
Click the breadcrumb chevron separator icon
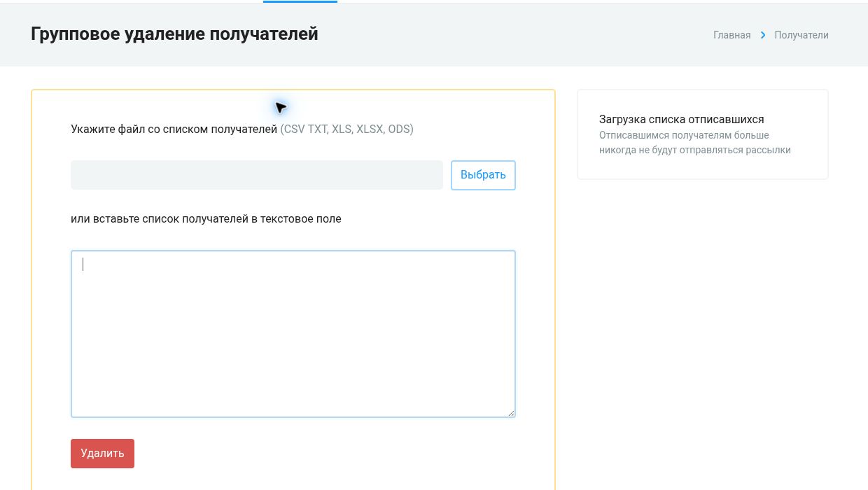coord(763,35)
